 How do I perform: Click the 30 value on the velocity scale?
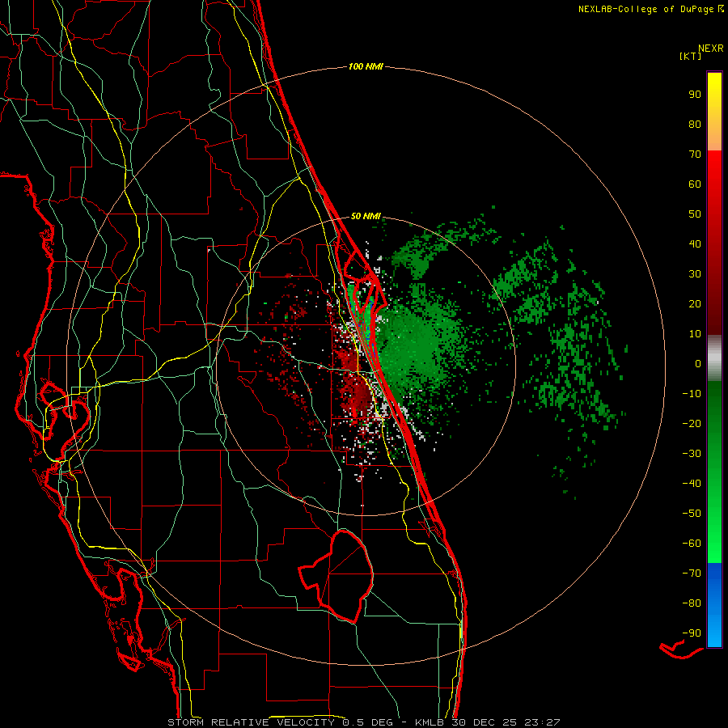[x=695, y=274]
